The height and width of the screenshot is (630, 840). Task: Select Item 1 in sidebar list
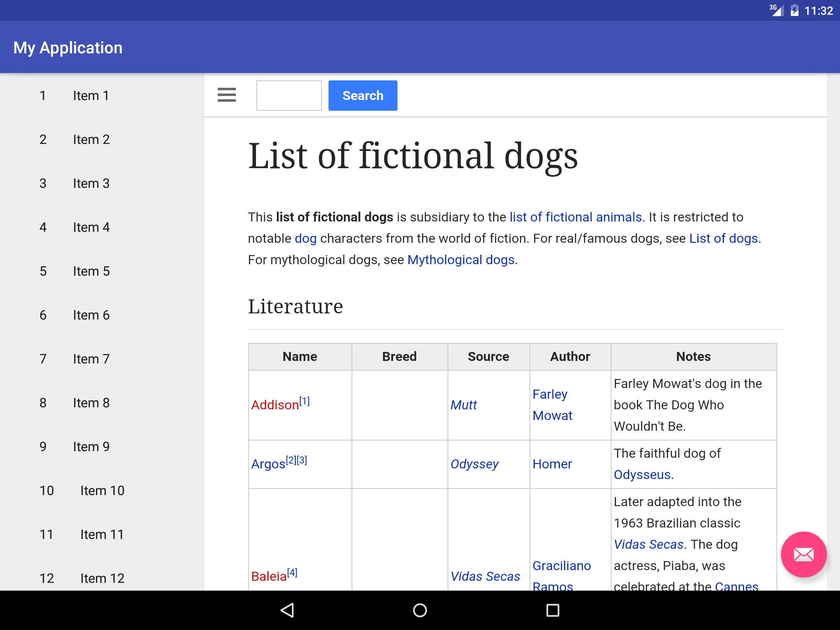[x=91, y=96]
